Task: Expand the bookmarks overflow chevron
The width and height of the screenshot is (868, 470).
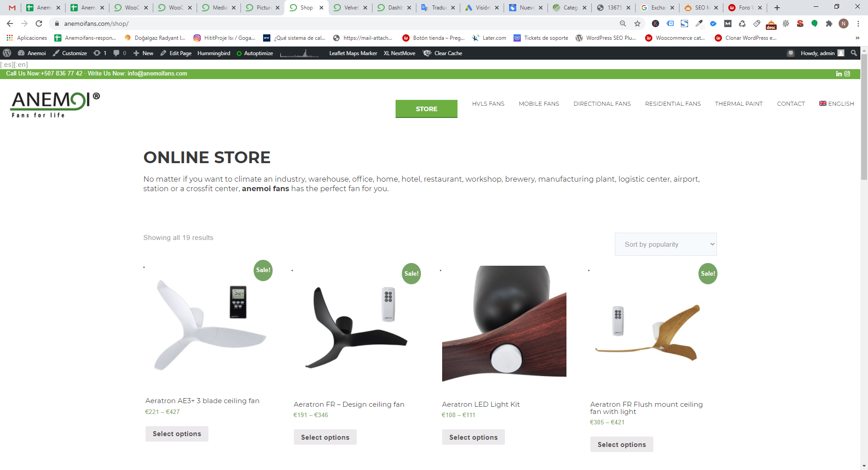Action: click(x=857, y=38)
